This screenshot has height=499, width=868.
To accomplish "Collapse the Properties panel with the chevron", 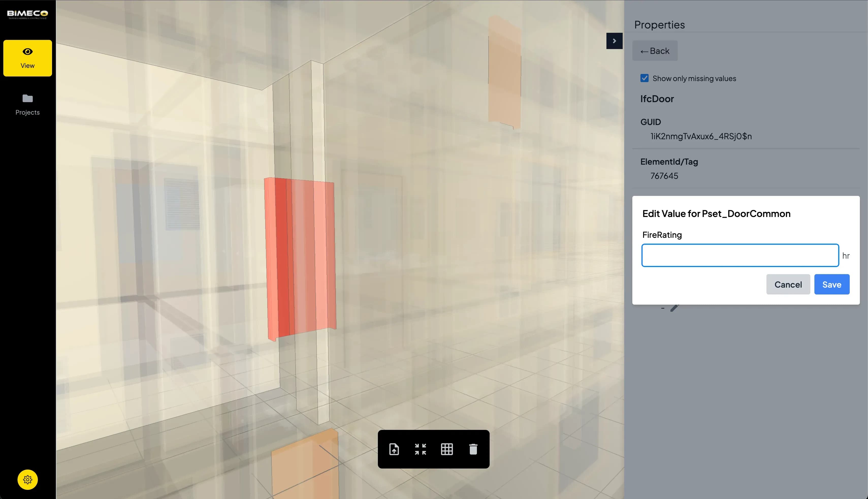I will [614, 41].
